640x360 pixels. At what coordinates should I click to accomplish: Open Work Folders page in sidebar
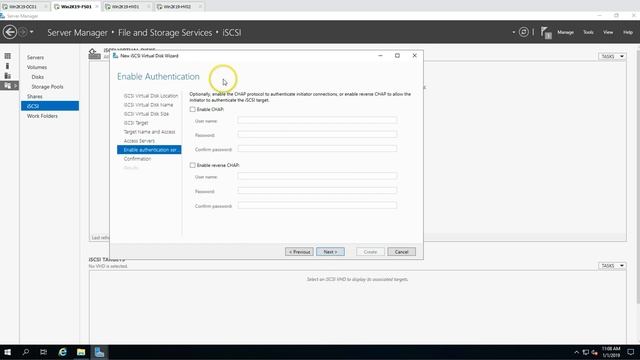click(x=42, y=116)
